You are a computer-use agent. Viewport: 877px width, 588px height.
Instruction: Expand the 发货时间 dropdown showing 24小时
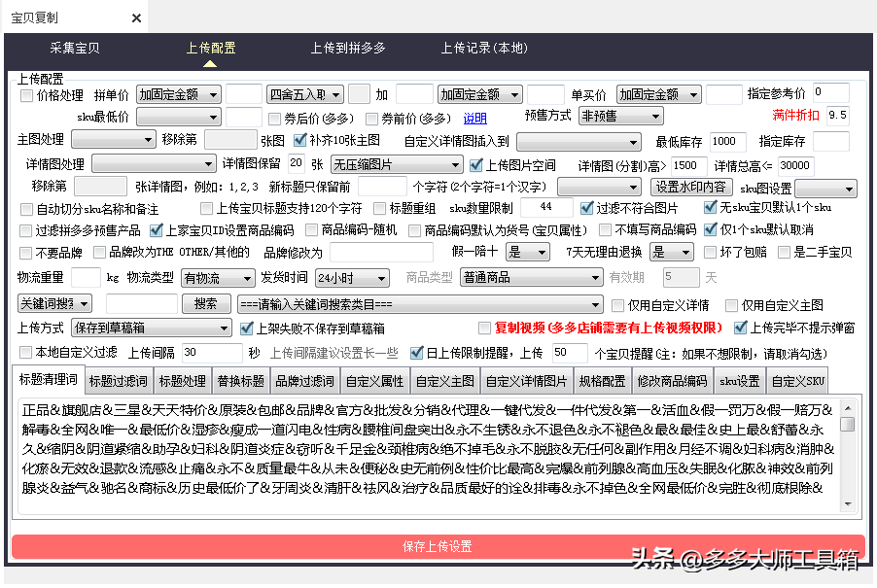click(352, 277)
